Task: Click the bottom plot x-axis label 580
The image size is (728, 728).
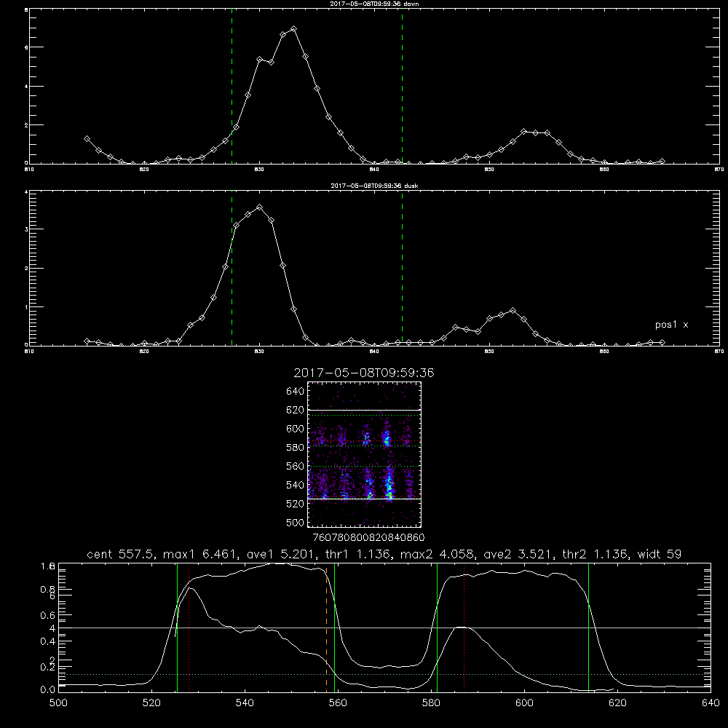Action: point(431,703)
